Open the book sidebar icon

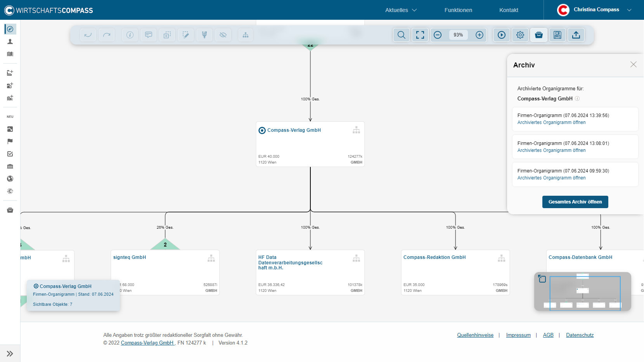point(10,54)
